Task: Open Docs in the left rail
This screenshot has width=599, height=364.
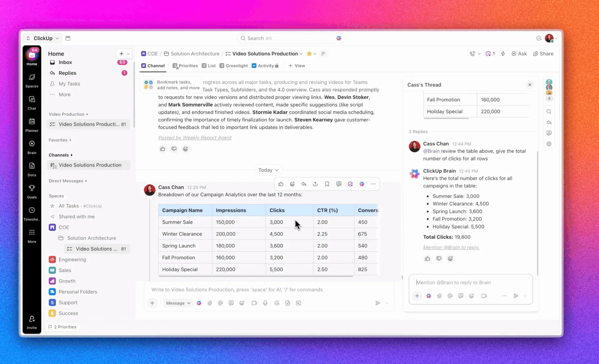Action: pyautogui.click(x=32, y=169)
